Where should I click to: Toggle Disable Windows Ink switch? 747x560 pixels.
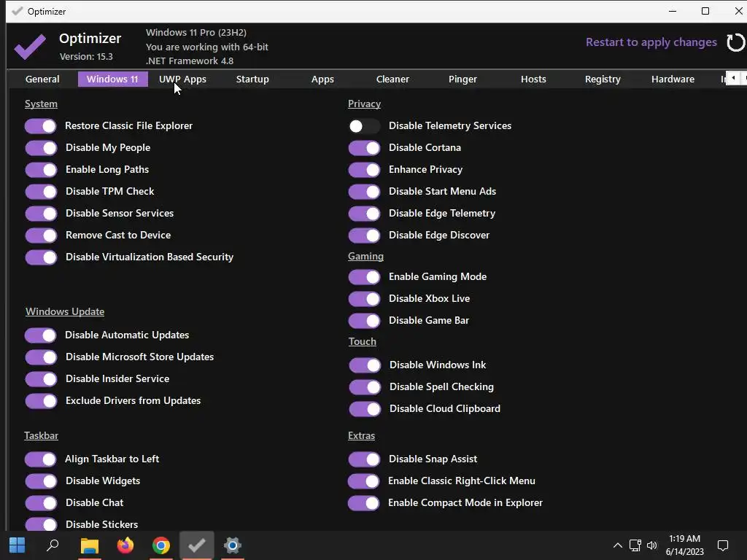[365, 365]
